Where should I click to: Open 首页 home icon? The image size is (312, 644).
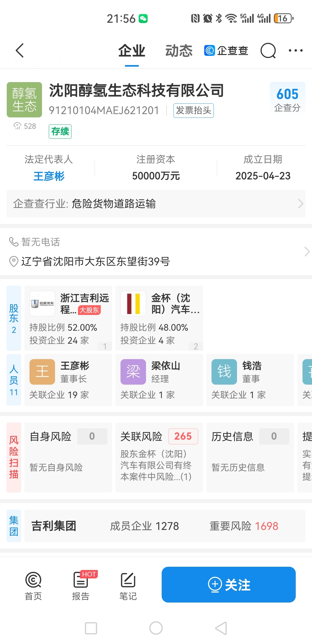coord(33,586)
